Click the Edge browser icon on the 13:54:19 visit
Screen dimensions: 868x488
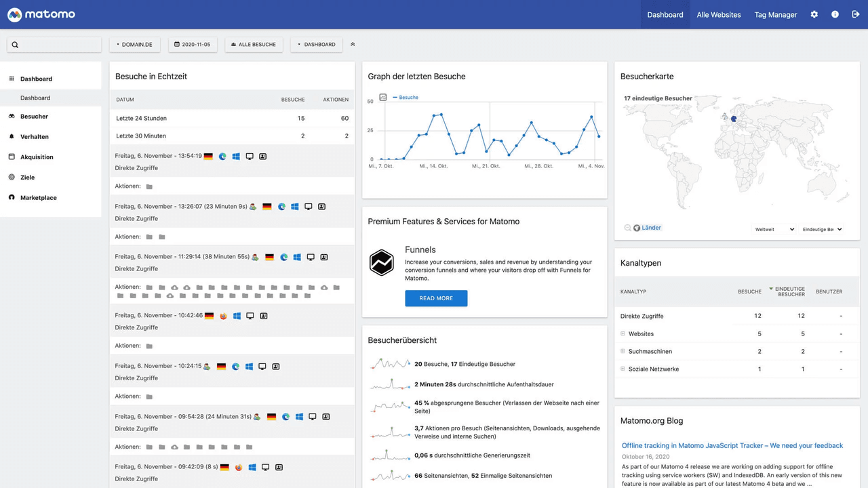coord(222,157)
